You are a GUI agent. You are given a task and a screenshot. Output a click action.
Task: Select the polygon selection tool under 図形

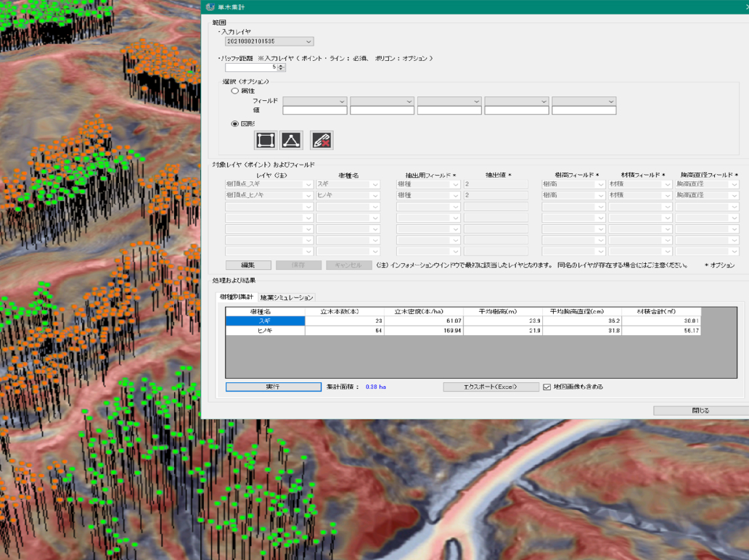(292, 140)
